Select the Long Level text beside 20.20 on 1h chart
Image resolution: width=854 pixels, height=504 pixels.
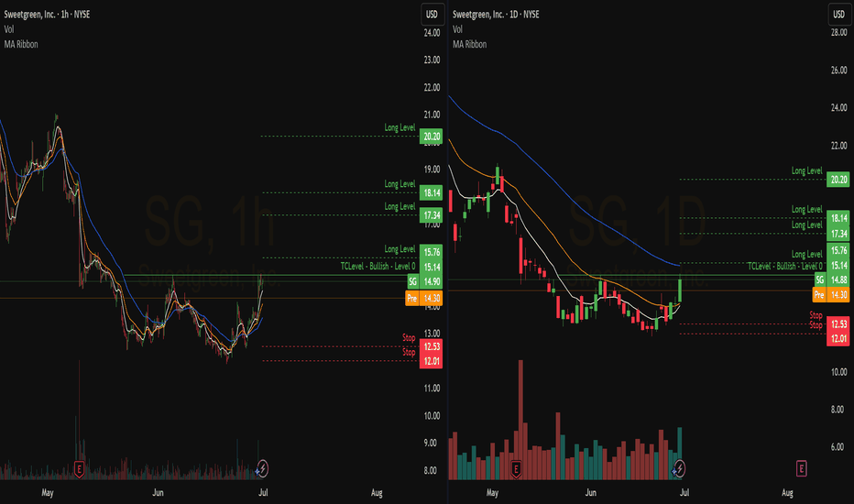[x=400, y=127]
